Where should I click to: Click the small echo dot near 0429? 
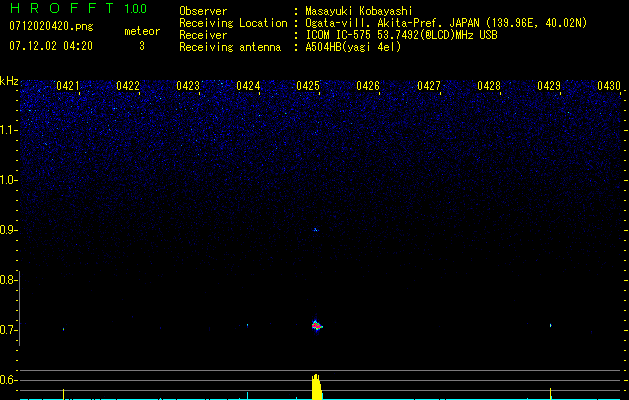(x=550, y=325)
